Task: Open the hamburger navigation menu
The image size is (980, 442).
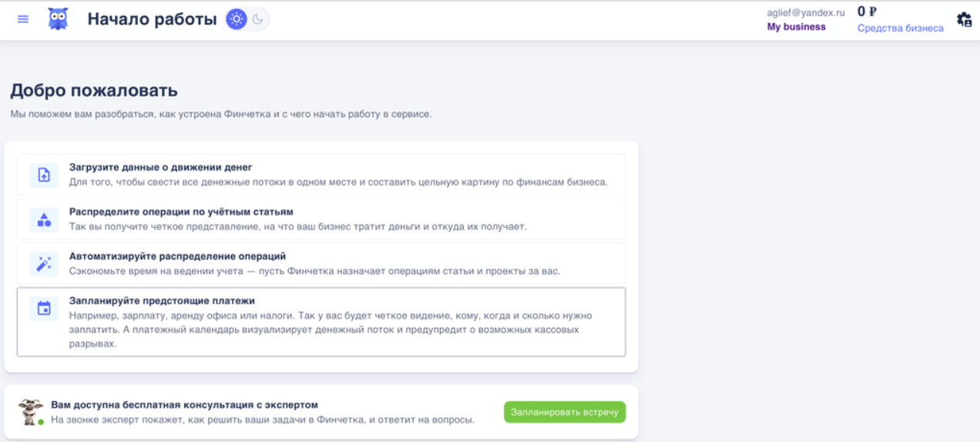Action: click(x=23, y=19)
